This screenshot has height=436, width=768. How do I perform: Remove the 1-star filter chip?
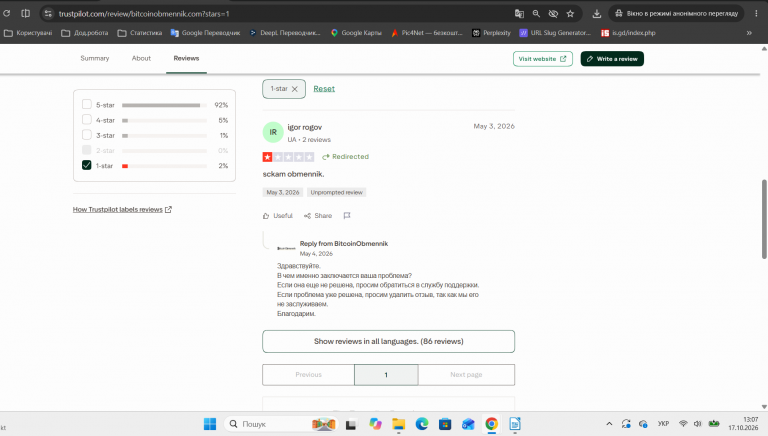pos(294,89)
